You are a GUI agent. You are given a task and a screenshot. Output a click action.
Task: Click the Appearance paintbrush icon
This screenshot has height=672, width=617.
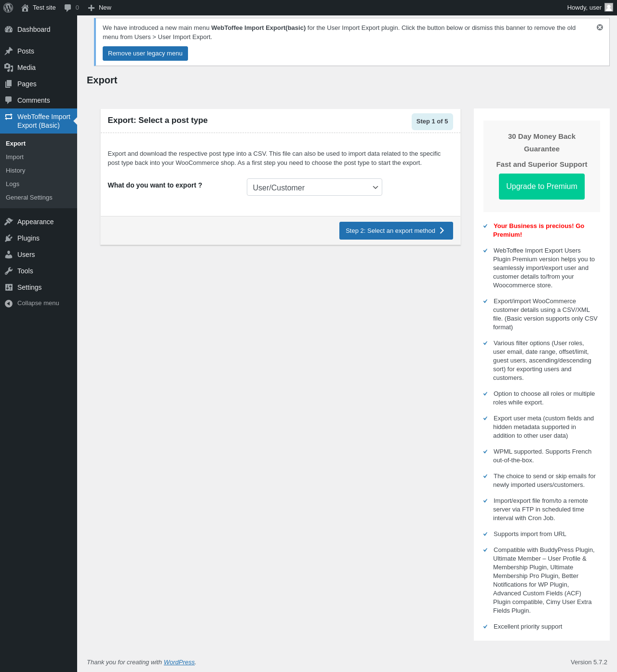[9, 222]
